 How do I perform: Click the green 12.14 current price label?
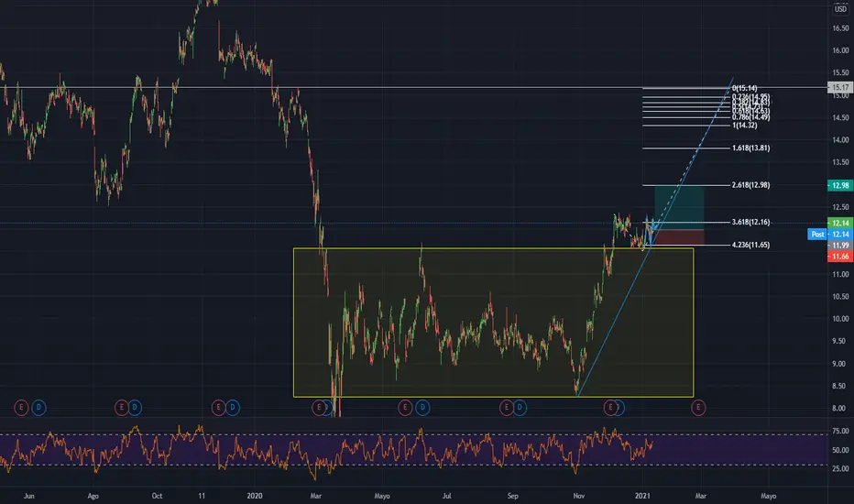840,223
